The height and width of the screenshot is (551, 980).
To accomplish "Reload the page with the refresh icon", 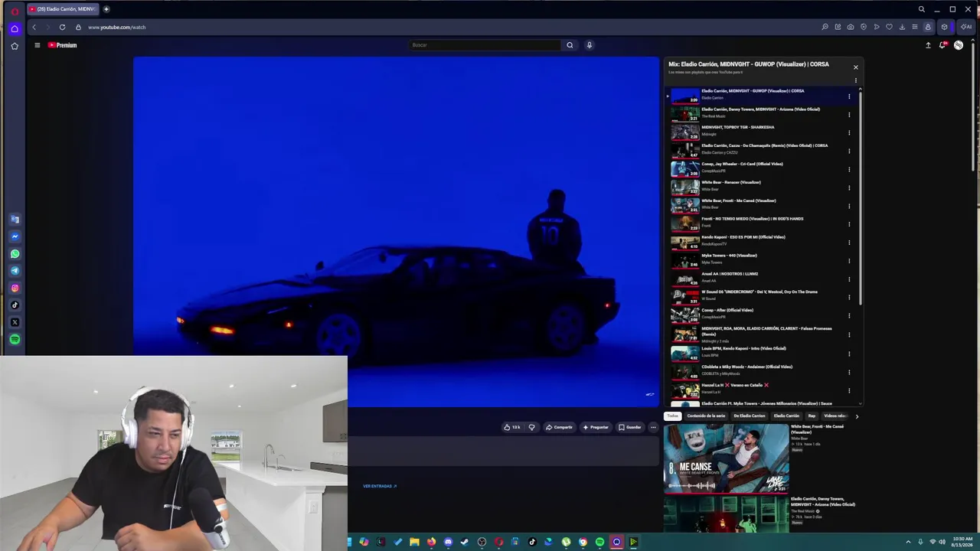I will click(x=62, y=27).
